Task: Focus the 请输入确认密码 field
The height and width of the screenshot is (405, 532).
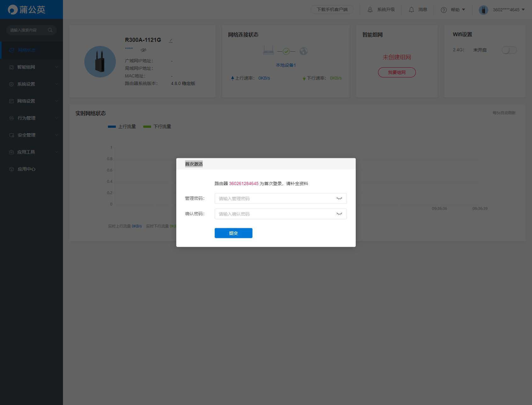Action: pos(281,214)
